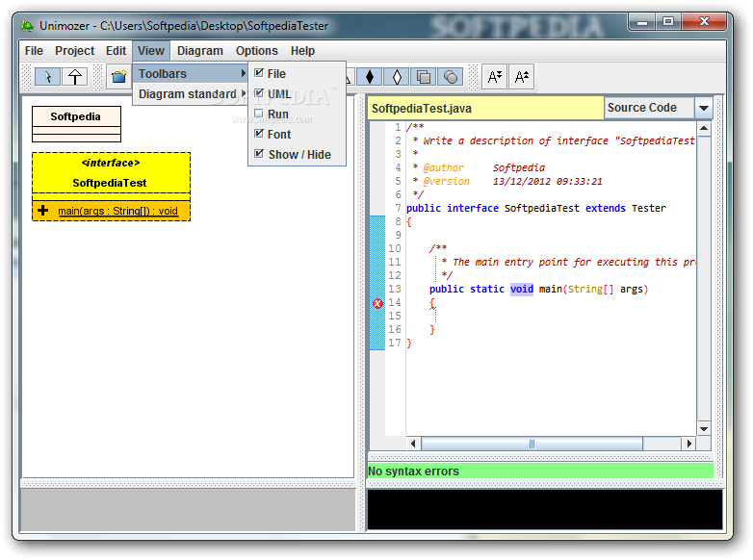Expand the Toolbars submenu
The height and width of the screenshot is (560, 753).
click(x=191, y=73)
